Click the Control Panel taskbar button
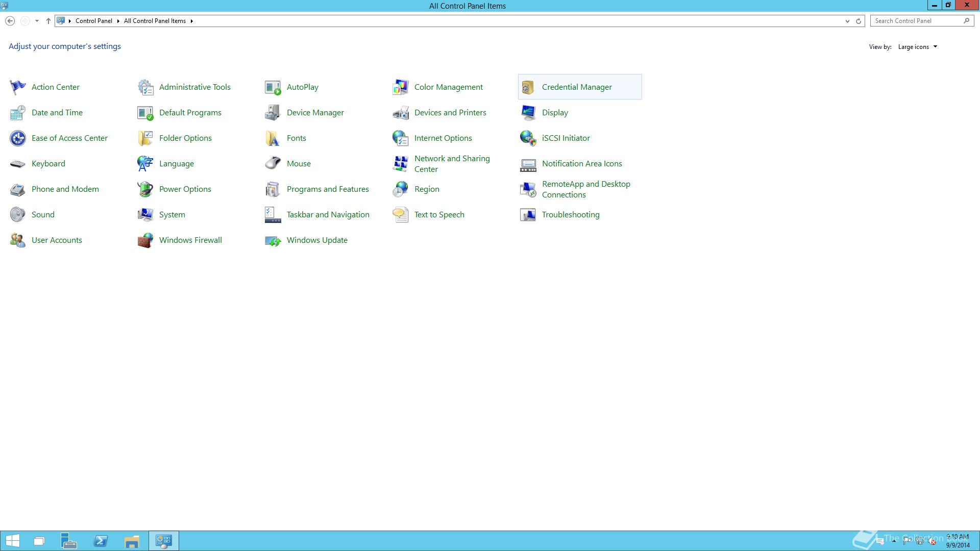Image resolution: width=980 pixels, height=551 pixels. pos(163,541)
